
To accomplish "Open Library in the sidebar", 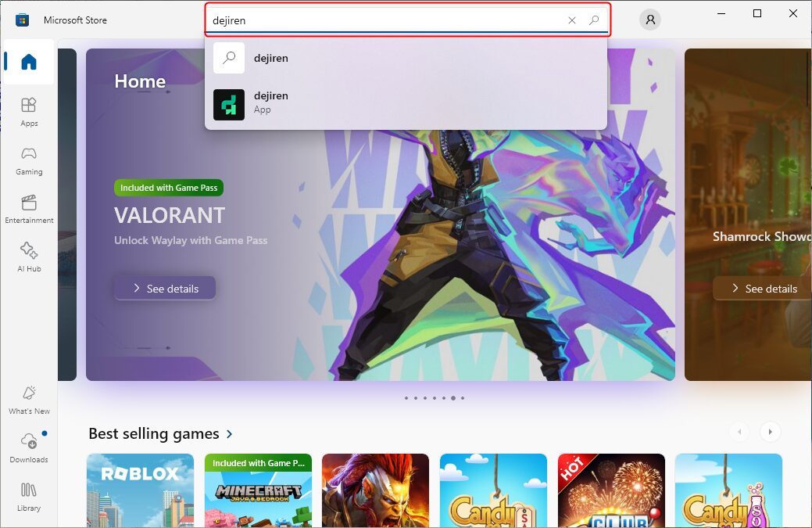I will [x=29, y=497].
